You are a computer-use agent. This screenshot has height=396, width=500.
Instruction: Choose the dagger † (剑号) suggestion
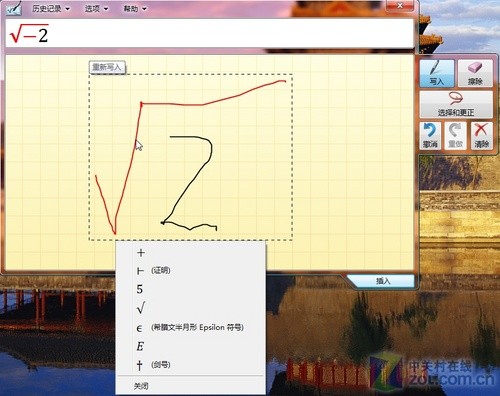click(x=191, y=365)
